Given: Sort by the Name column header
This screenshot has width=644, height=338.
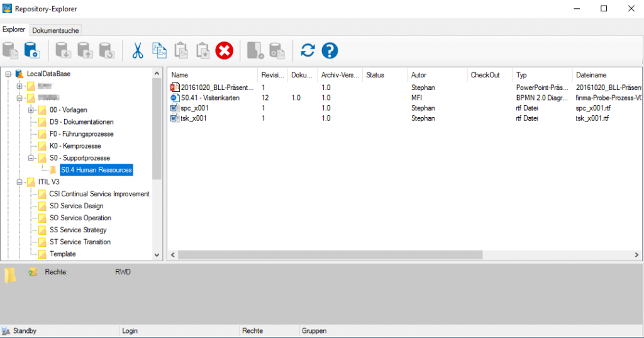Looking at the screenshot, I should (213, 75).
